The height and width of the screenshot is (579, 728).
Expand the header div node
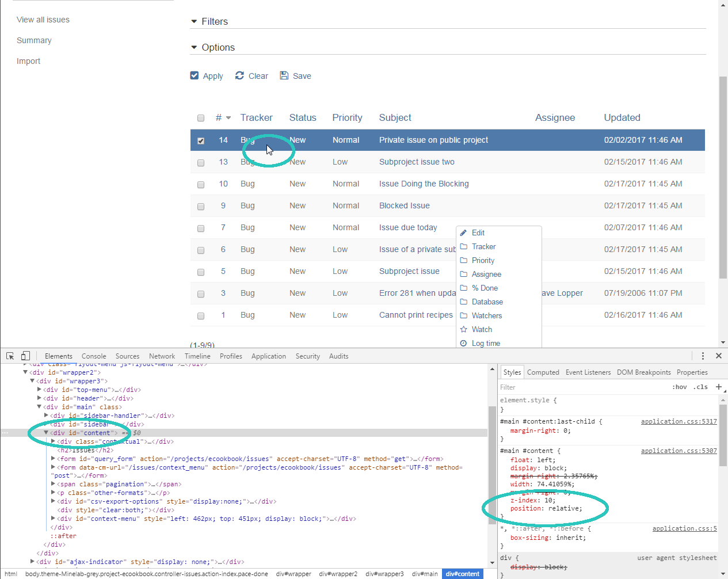39,398
